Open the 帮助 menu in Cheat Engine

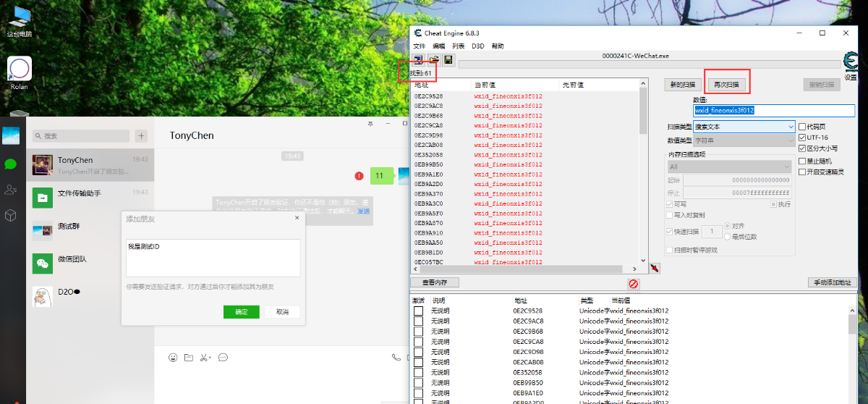pos(498,46)
